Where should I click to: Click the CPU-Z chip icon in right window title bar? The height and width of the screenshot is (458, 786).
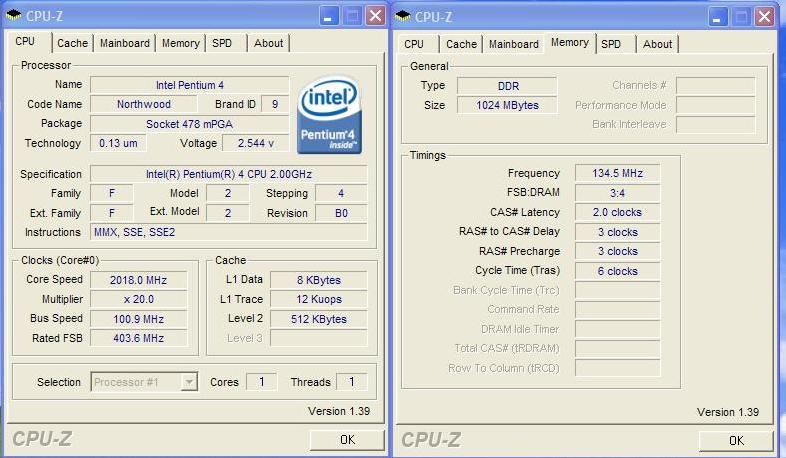point(403,17)
